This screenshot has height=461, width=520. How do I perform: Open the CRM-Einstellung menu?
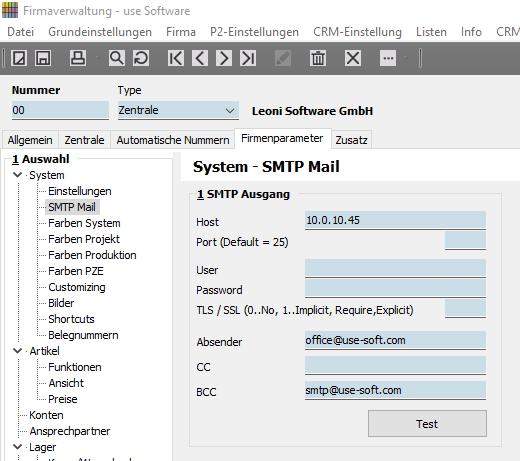coord(357,32)
